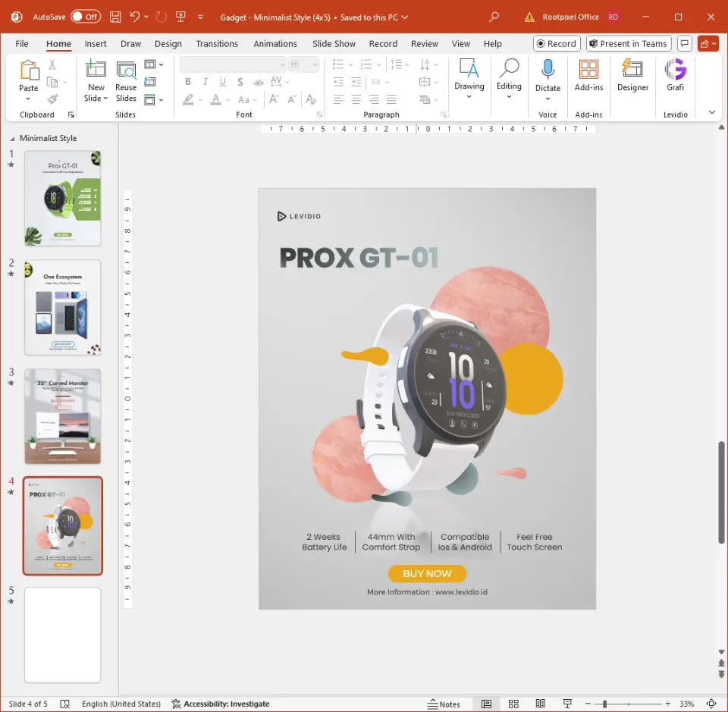Click Increase Font Size icon

pyautogui.click(x=274, y=99)
